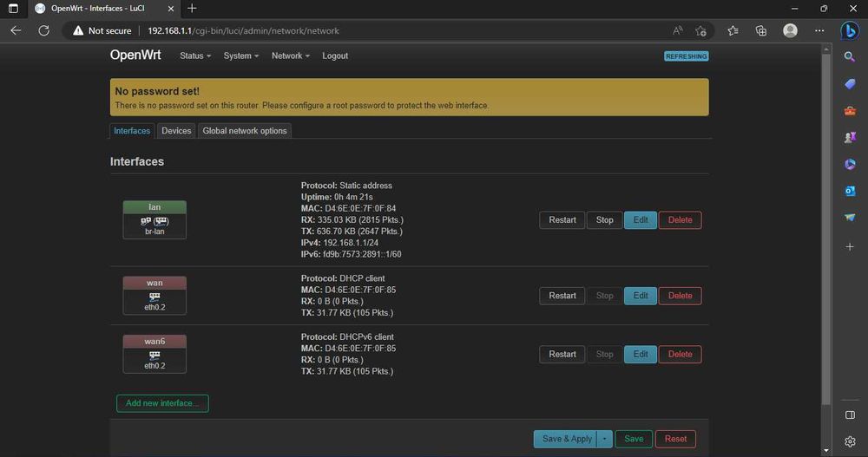Screen dimensions: 868x457
Task: Click the lan br-lan interface badge
Action: tap(155, 219)
